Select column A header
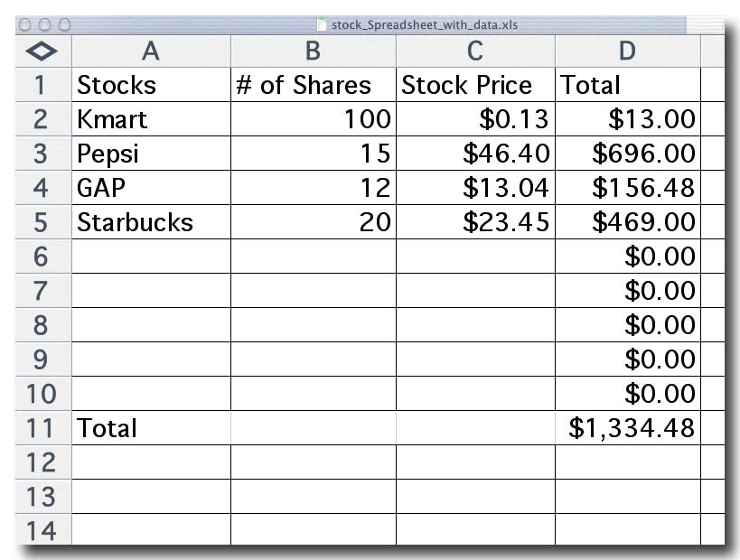Screen dimensions: 740x560 (x=151, y=51)
